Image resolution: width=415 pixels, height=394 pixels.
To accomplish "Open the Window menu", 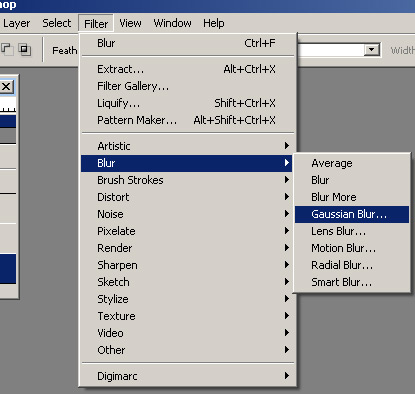I will point(172,23).
